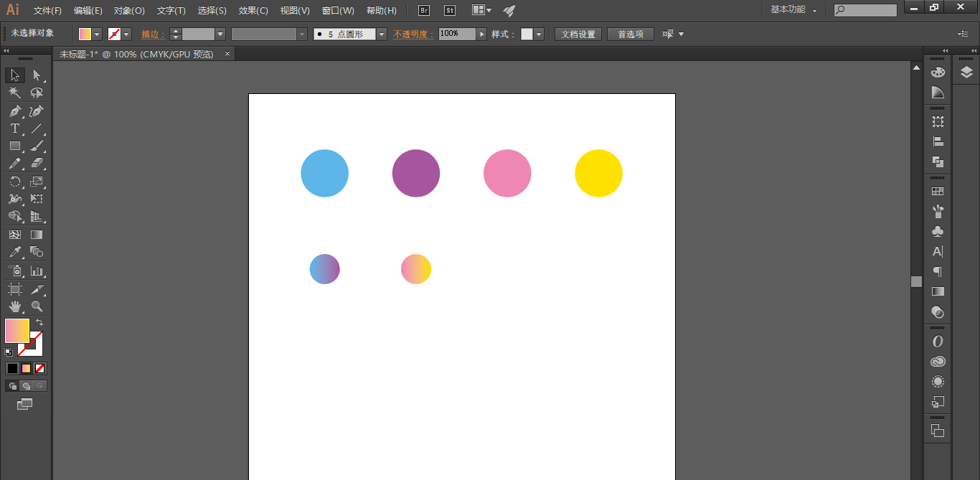
Task: Choose the Line Segment tool
Action: [x=37, y=128]
